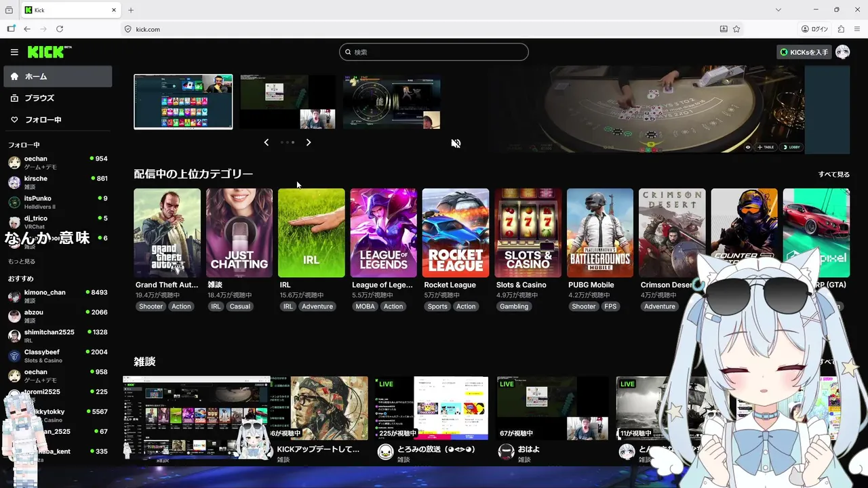This screenshot has width=868, height=488.
Task: Open recommended channel kimono_chan
Action: click(58, 296)
